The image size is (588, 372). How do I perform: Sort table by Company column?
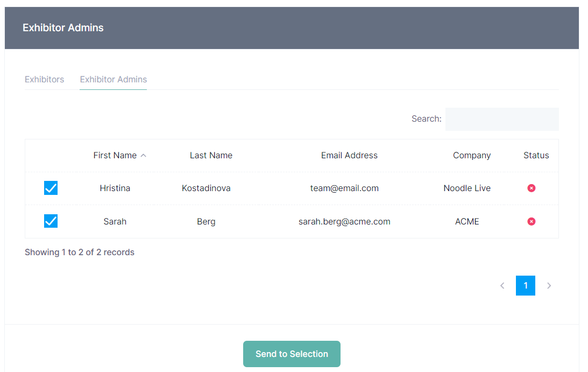tap(471, 156)
